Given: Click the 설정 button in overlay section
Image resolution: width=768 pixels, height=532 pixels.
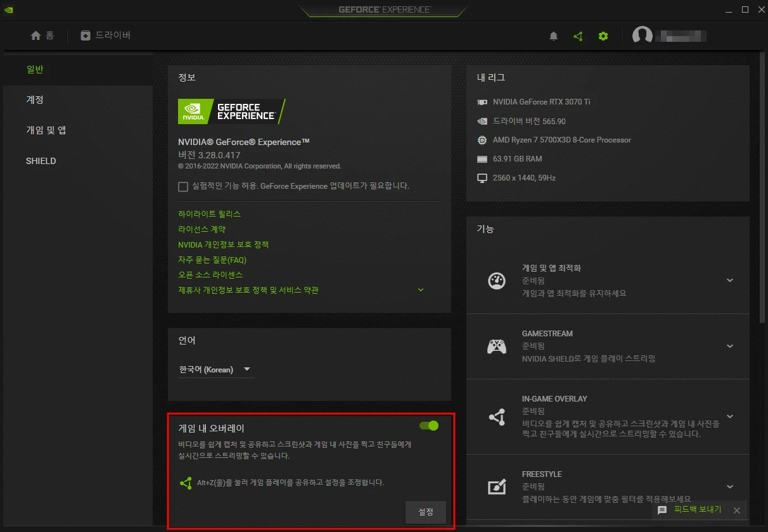Looking at the screenshot, I should (x=426, y=512).
